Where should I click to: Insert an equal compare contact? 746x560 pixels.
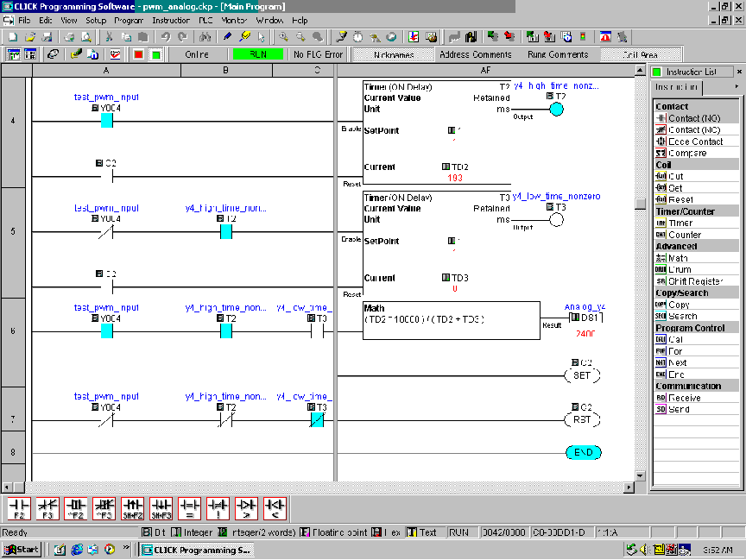click(x=189, y=508)
